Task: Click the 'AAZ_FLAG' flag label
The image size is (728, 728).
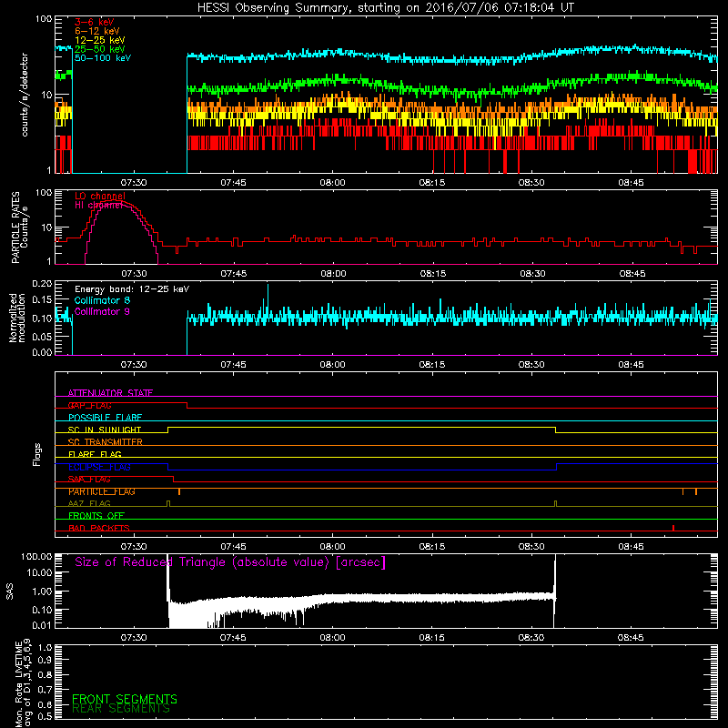Action: coord(89,504)
